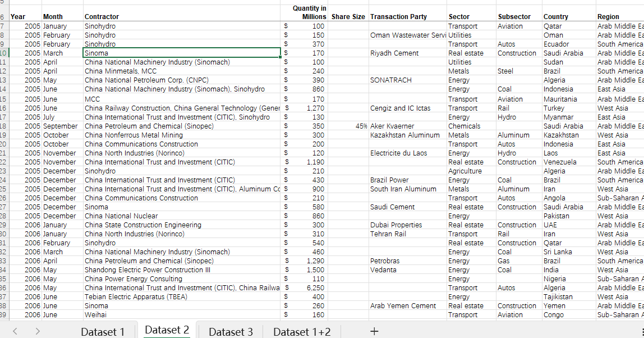
Task: Click the Tehran Rail cell
Action: [x=408, y=234]
